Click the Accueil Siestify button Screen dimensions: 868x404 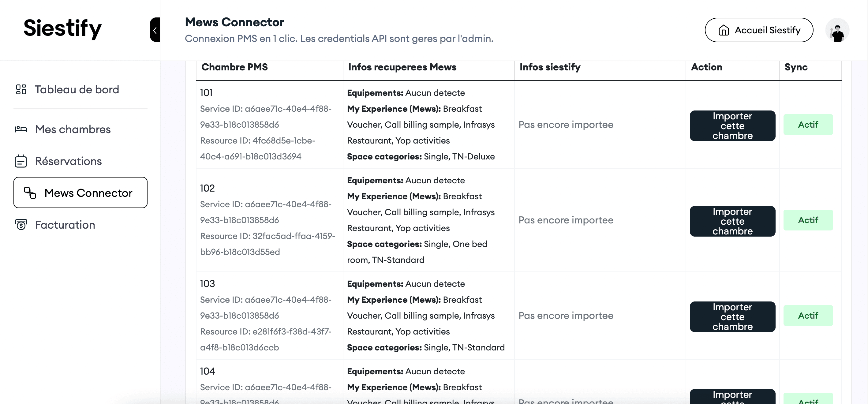pos(759,30)
